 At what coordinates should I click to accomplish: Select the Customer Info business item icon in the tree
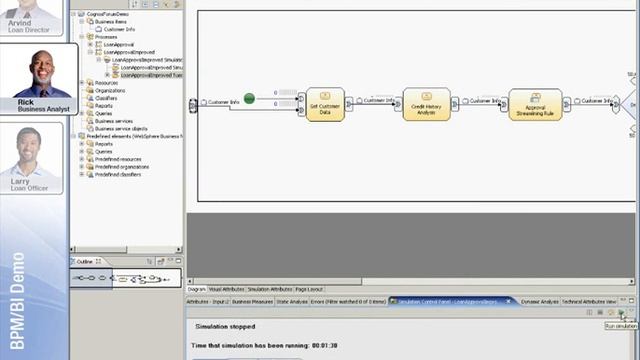point(99,29)
